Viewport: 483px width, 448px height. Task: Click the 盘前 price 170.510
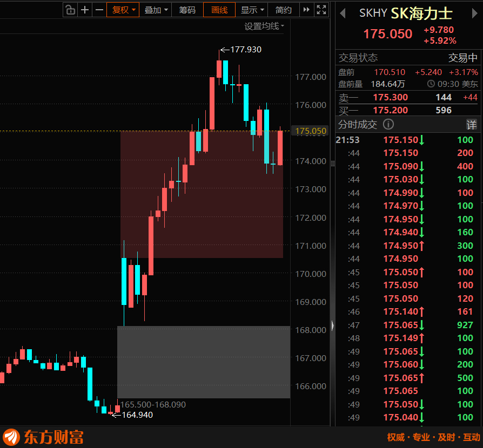390,72
